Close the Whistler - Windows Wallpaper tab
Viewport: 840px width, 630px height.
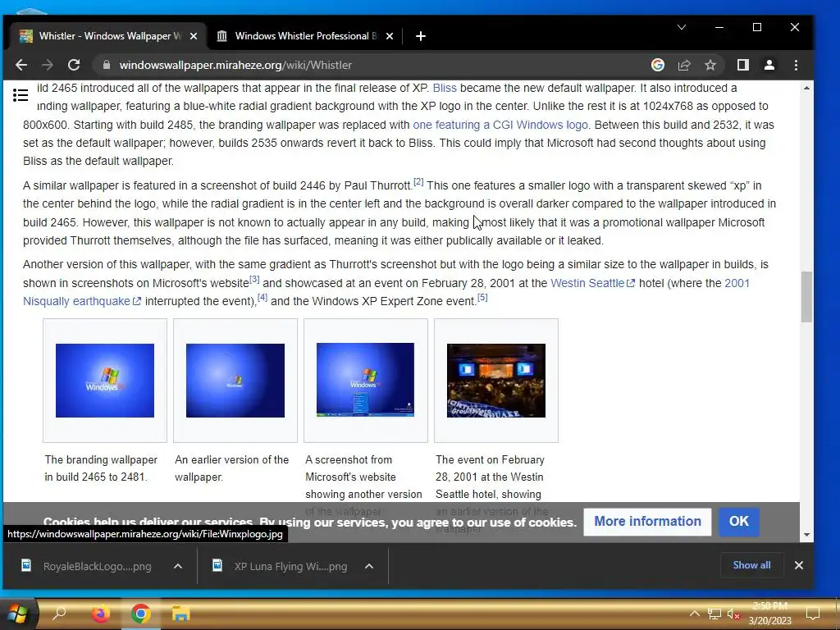(194, 36)
